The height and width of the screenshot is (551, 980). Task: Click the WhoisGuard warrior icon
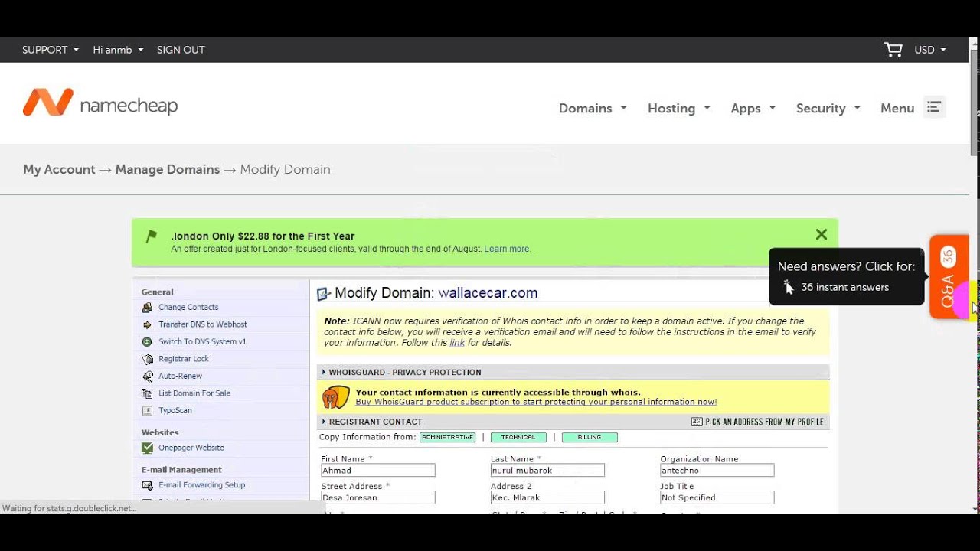click(336, 397)
